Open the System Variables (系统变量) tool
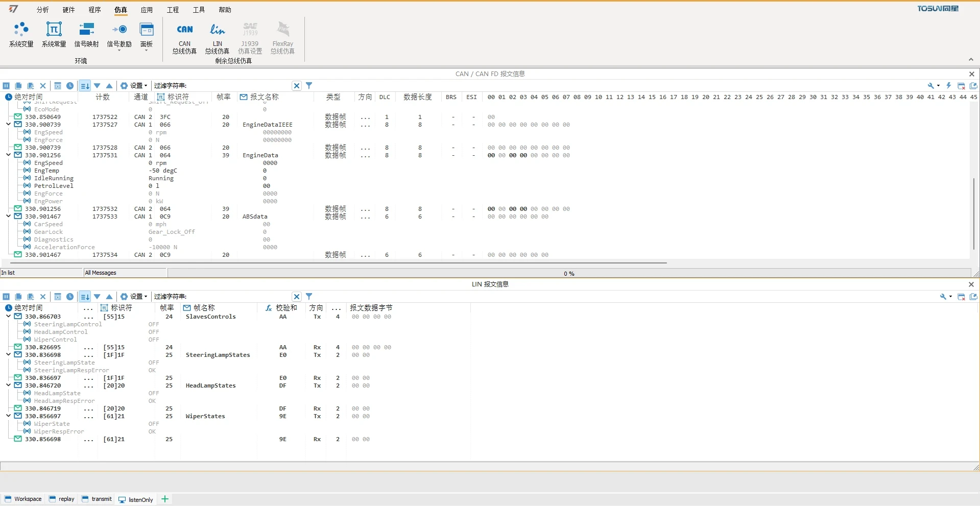This screenshot has width=980, height=506. (21, 35)
